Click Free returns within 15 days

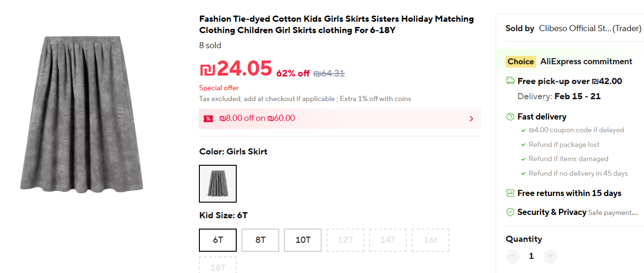coord(569,193)
